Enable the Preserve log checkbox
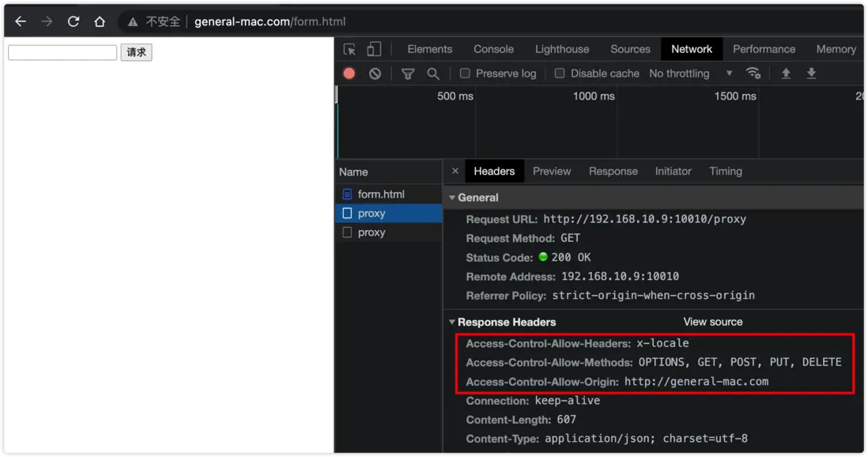 coord(465,73)
